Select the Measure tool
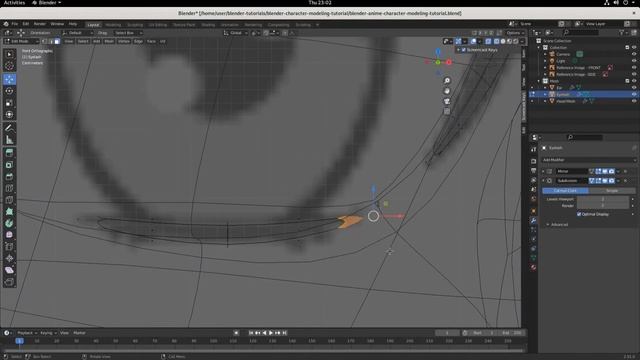This screenshot has width=640, height=360. coord(9,140)
